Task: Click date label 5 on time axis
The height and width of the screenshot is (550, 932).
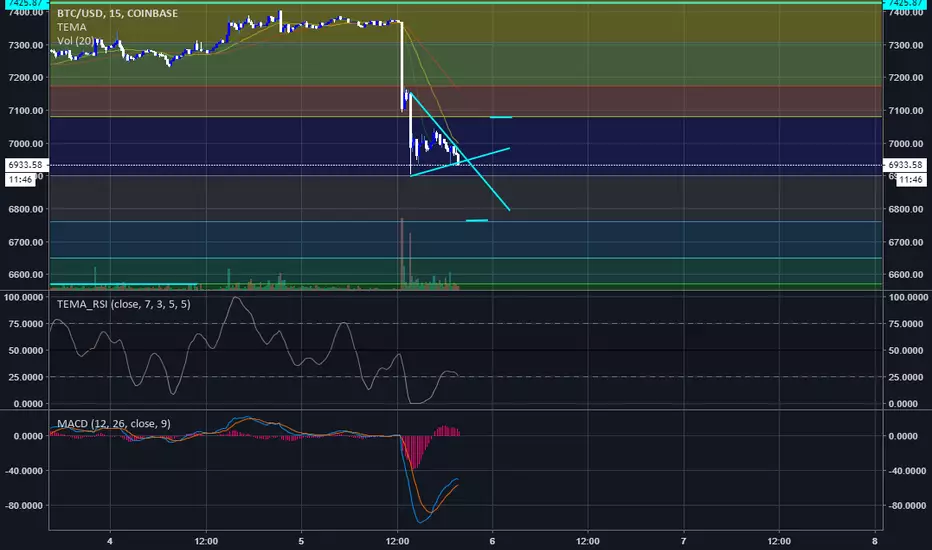Action: pyautogui.click(x=301, y=541)
